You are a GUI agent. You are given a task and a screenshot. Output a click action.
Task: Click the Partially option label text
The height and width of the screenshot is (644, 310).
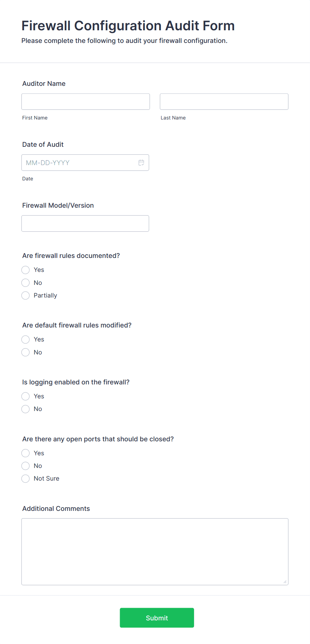pyautogui.click(x=45, y=296)
